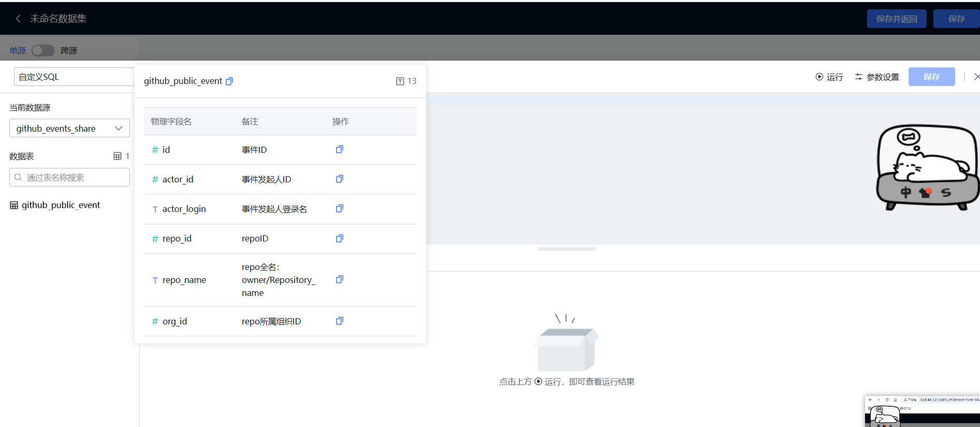Copy the actor_login field name
This screenshot has height=427, width=980.
coord(340,209)
